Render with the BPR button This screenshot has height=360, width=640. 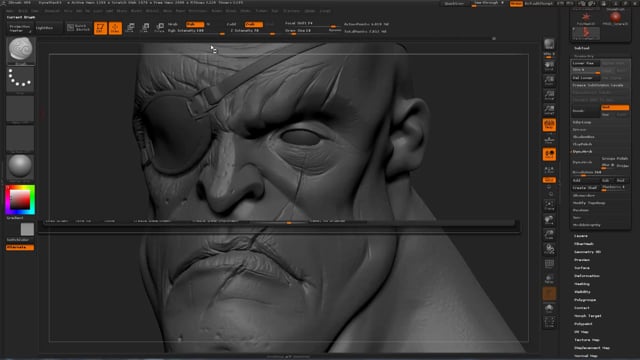click(549, 45)
